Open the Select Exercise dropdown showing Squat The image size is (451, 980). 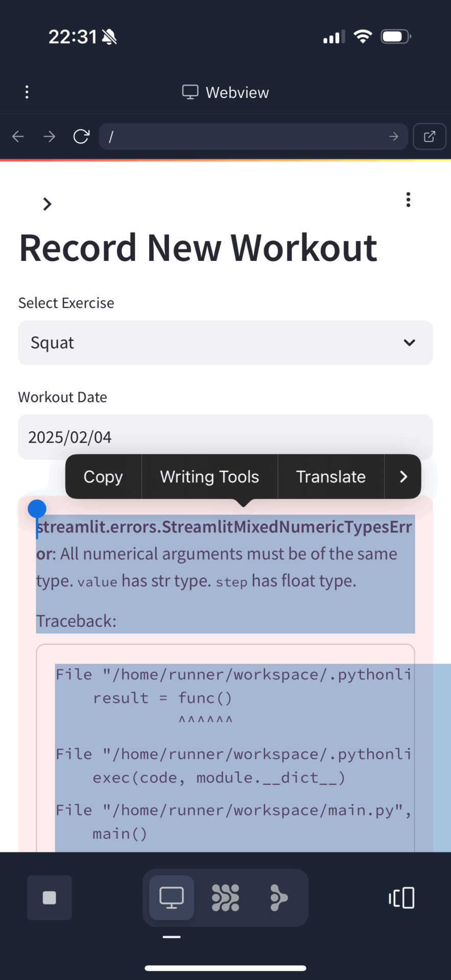point(225,342)
